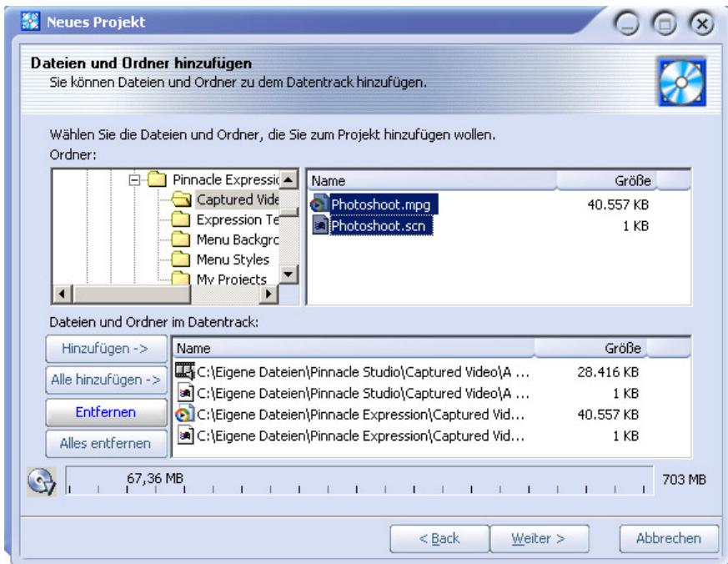Proceed with the Weiter > button
The height and width of the screenshot is (564, 728).
[539, 538]
